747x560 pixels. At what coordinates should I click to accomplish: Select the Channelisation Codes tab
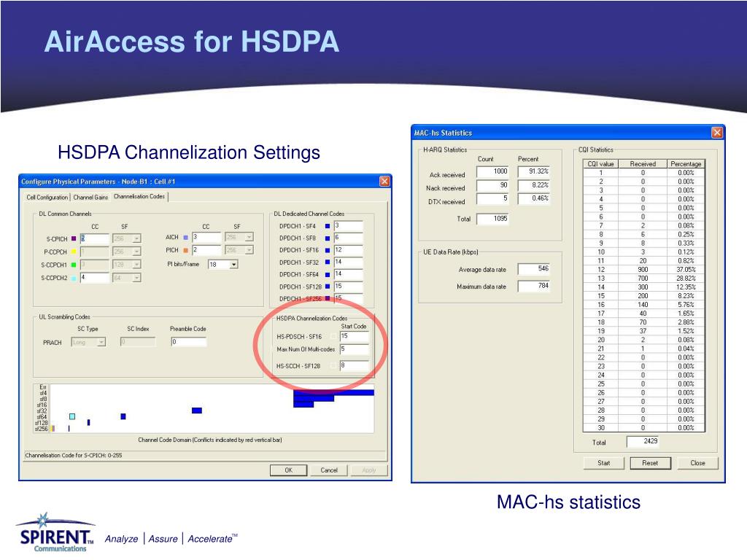click(139, 196)
